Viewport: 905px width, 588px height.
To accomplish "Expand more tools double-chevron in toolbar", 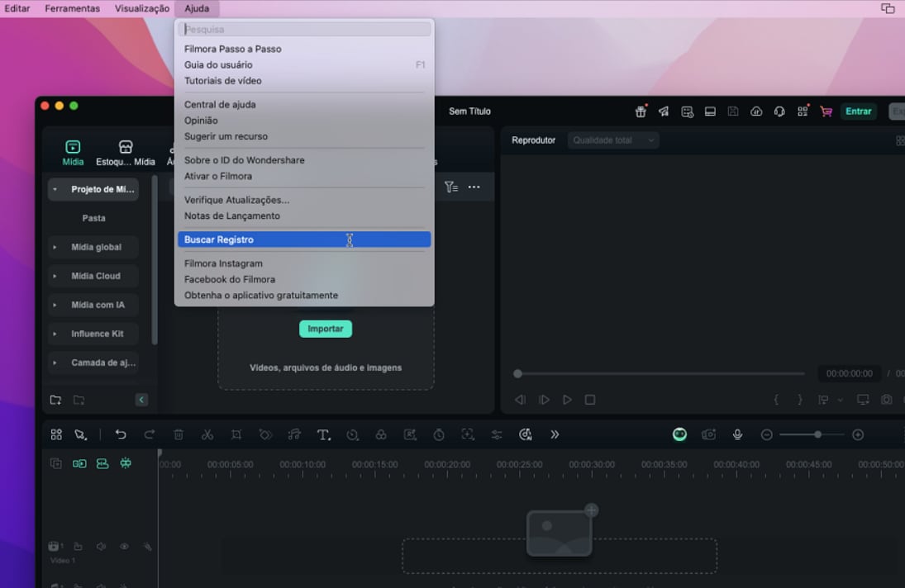I will 555,434.
